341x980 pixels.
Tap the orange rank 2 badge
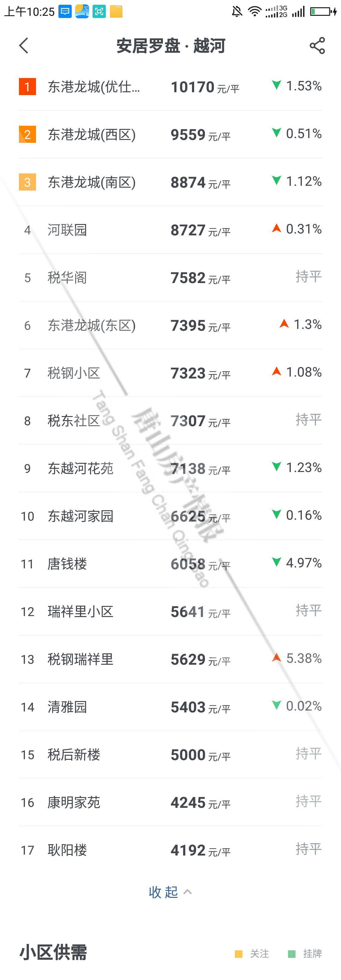pyautogui.click(x=27, y=135)
